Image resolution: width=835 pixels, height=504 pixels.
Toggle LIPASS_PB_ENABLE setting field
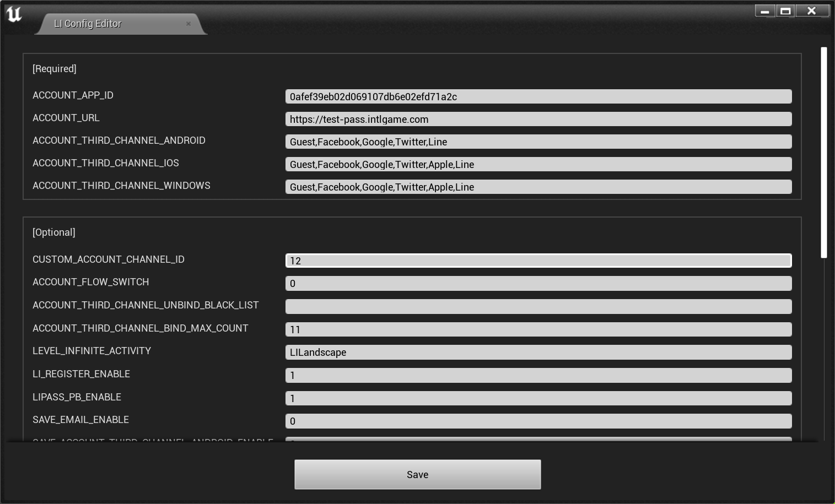(x=538, y=398)
